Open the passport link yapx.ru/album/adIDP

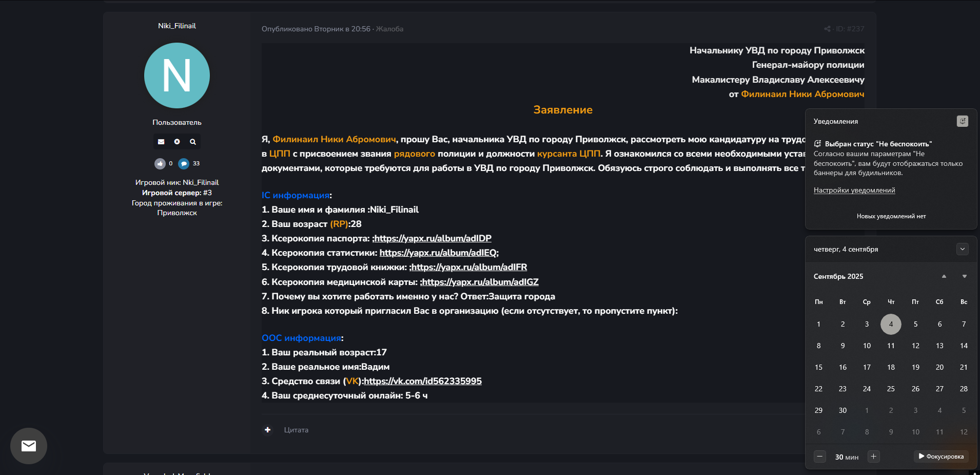pyautogui.click(x=433, y=238)
